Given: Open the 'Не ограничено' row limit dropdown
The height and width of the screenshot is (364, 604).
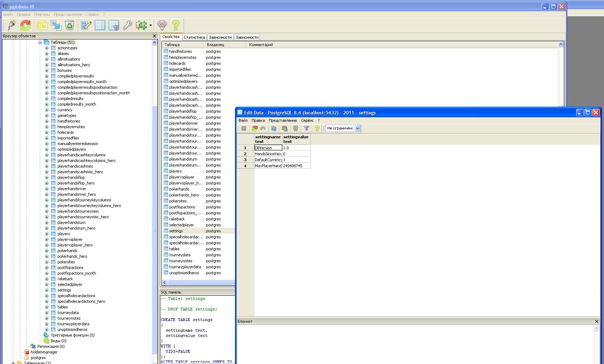Looking at the screenshot, I should [357, 128].
